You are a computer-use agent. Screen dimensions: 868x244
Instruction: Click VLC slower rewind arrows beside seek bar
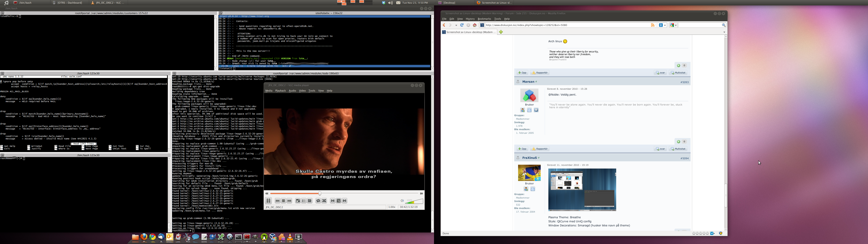point(267,193)
